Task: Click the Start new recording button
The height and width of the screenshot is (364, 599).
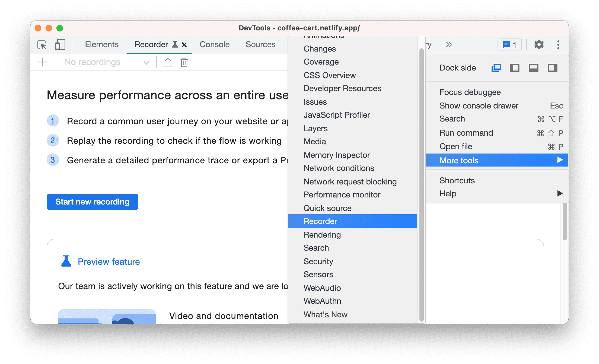Action: [x=93, y=202]
